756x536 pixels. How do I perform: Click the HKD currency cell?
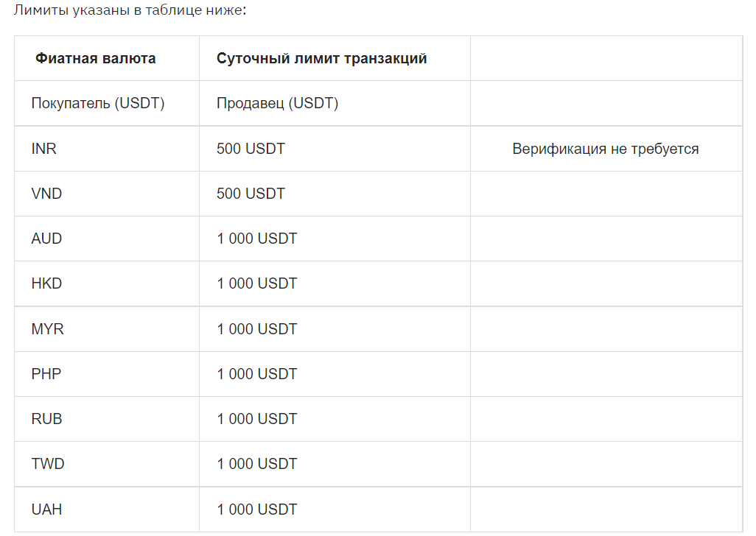tap(46, 284)
